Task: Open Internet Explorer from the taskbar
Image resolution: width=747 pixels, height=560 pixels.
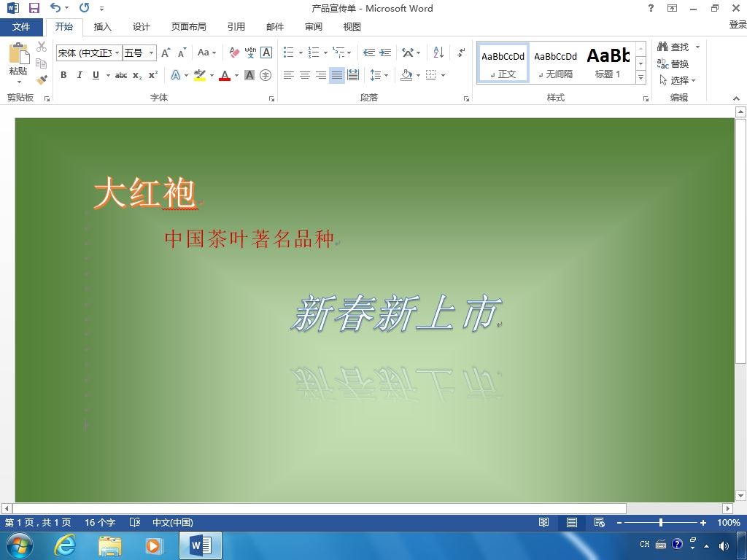Action: pos(65,545)
